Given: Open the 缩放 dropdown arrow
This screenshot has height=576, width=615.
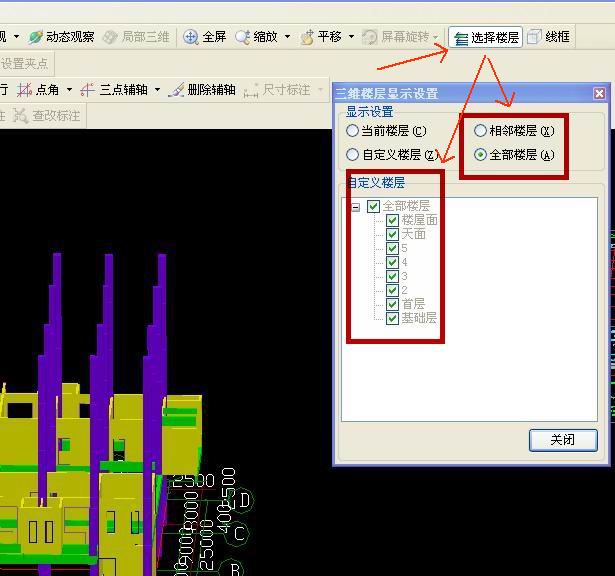Looking at the screenshot, I should tap(287, 37).
